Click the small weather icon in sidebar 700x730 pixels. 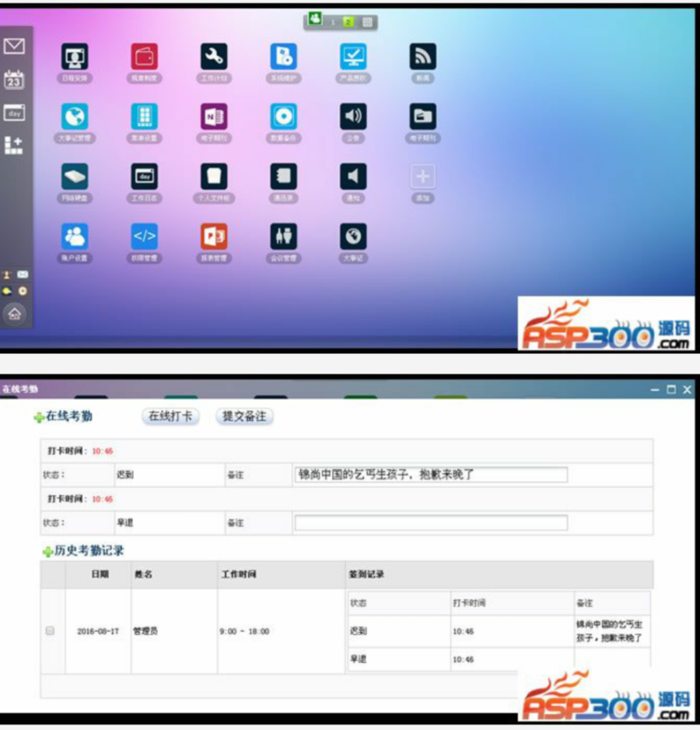[7, 291]
